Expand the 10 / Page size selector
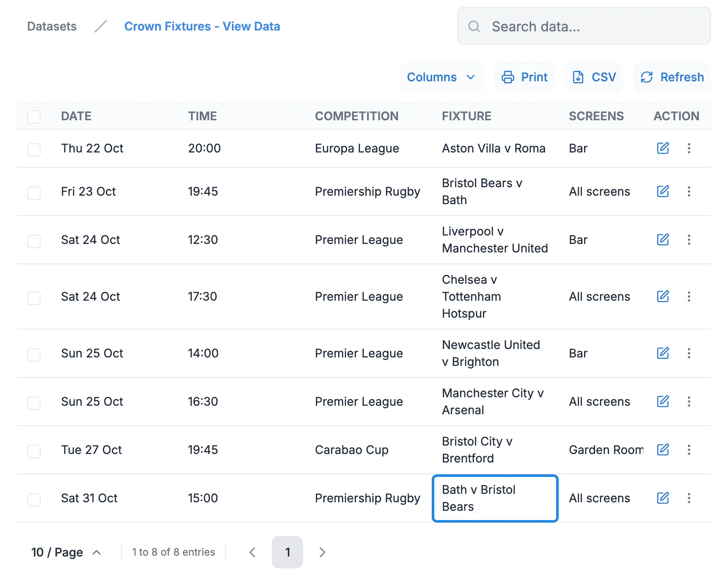The height and width of the screenshot is (576, 728). 66,552
